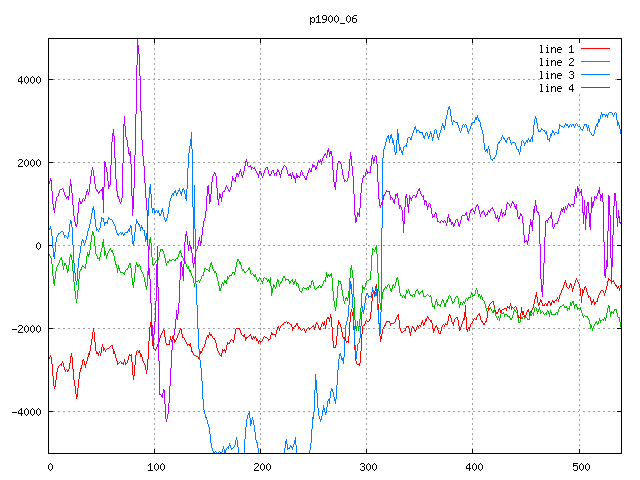
Task: Pick the line sample beside line 4
Action: click(x=596, y=88)
